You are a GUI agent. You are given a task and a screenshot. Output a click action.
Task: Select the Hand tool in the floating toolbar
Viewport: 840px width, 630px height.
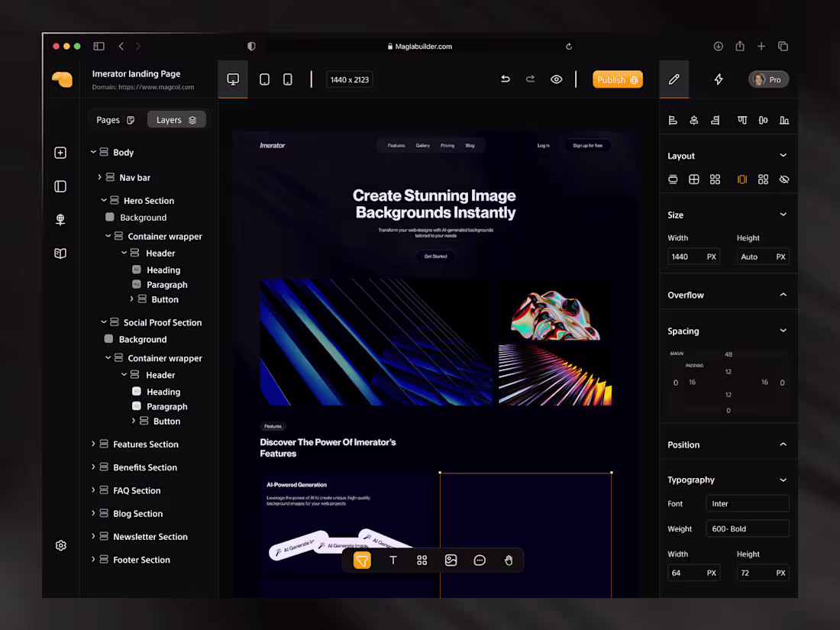508,560
